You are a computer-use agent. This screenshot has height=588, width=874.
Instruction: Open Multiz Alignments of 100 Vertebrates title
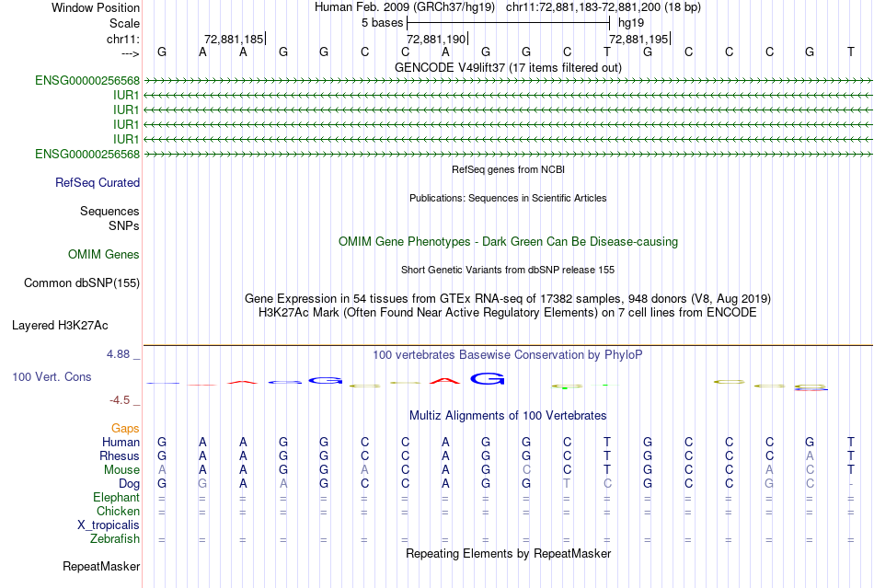[508, 416]
